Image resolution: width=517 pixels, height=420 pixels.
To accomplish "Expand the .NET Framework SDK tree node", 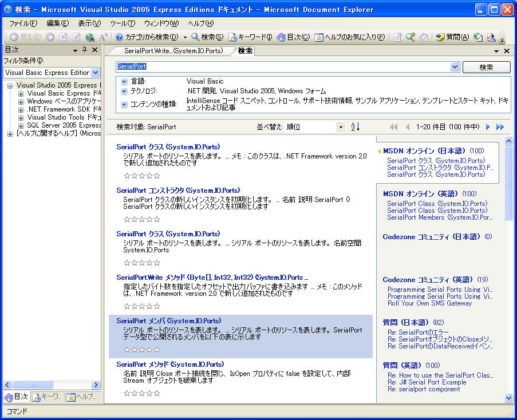I will tap(21, 110).
